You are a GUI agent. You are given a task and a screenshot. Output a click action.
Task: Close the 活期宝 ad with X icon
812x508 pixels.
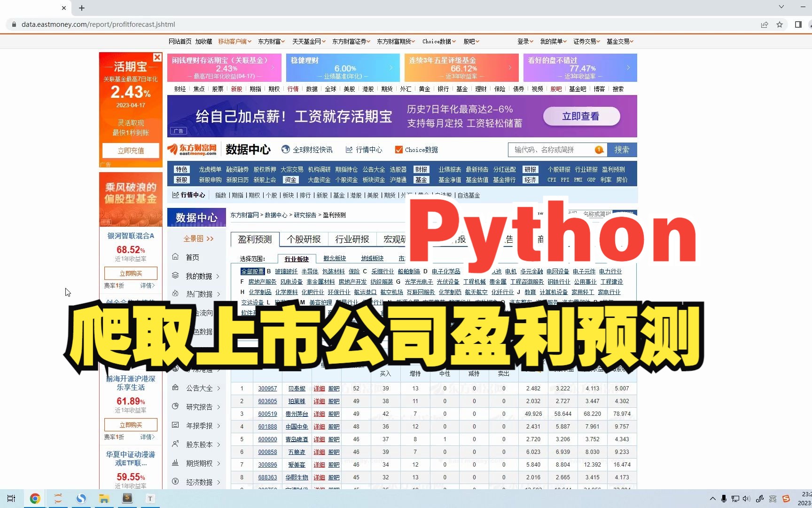157,57
